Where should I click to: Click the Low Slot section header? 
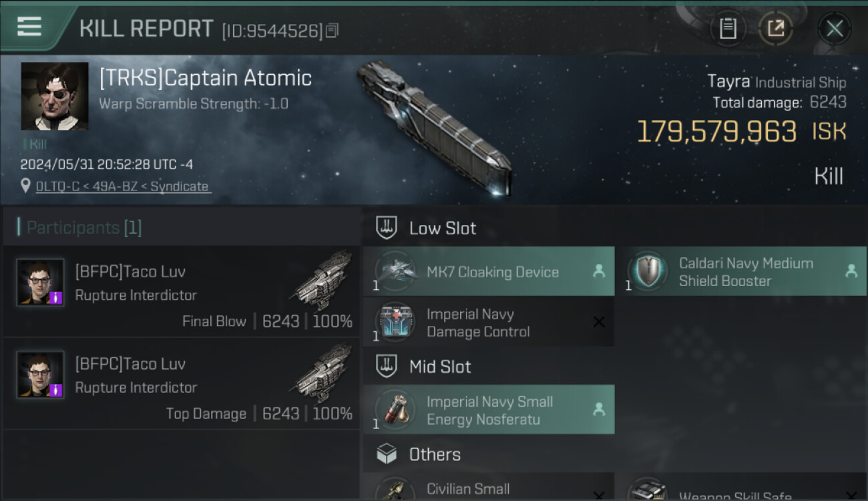(x=442, y=228)
